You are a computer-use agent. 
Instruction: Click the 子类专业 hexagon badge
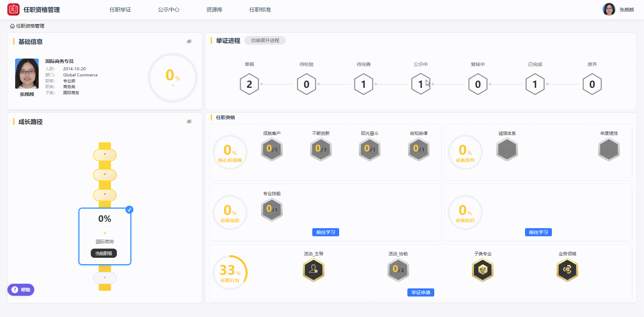click(x=482, y=270)
